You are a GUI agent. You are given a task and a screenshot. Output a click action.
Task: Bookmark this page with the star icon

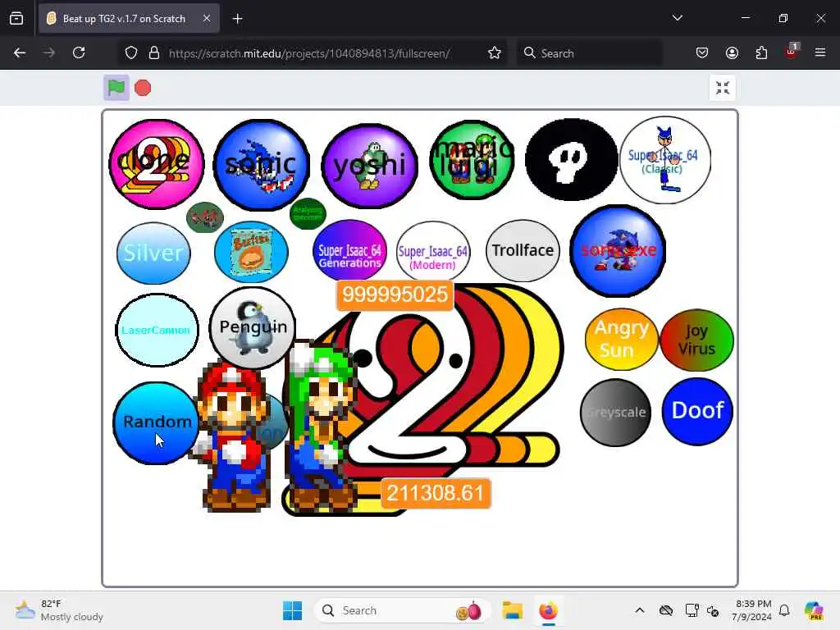(x=495, y=52)
